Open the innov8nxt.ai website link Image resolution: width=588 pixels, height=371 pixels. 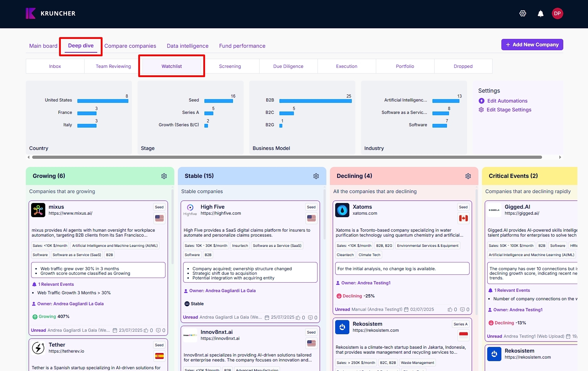(x=220, y=338)
